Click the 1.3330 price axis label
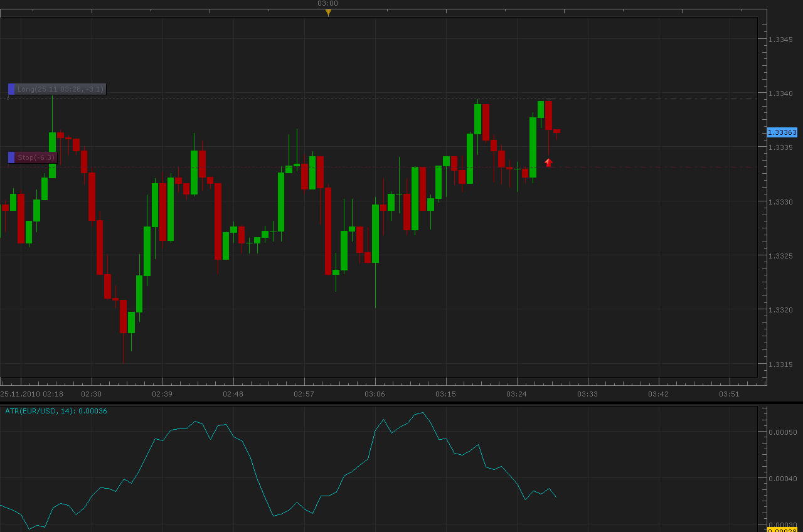 780,202
